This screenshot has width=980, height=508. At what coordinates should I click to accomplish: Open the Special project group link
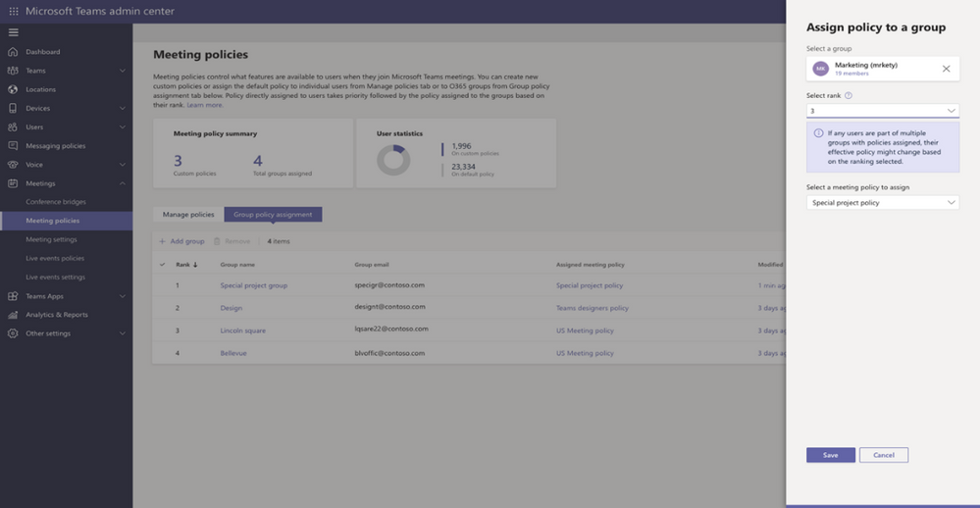tap(253, 285)
